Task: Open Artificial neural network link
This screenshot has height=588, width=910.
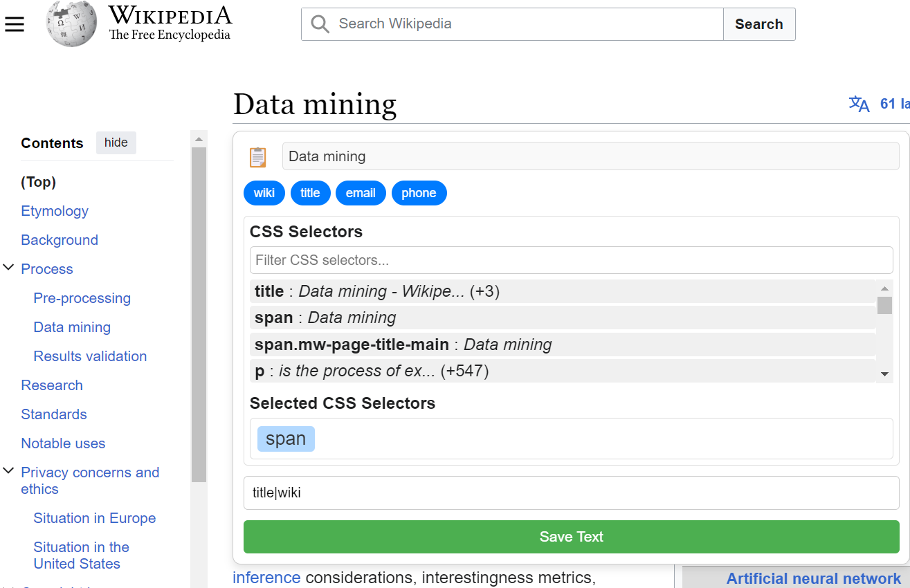Action: click(x=814, y=579)
